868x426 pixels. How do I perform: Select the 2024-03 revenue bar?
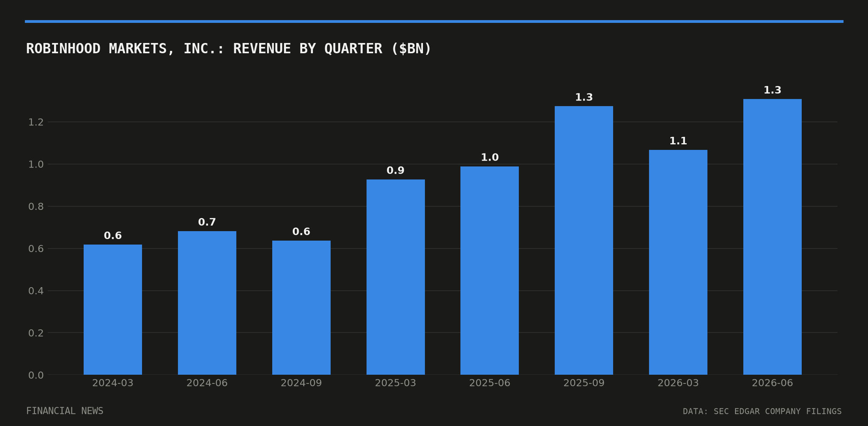point(113,310)
